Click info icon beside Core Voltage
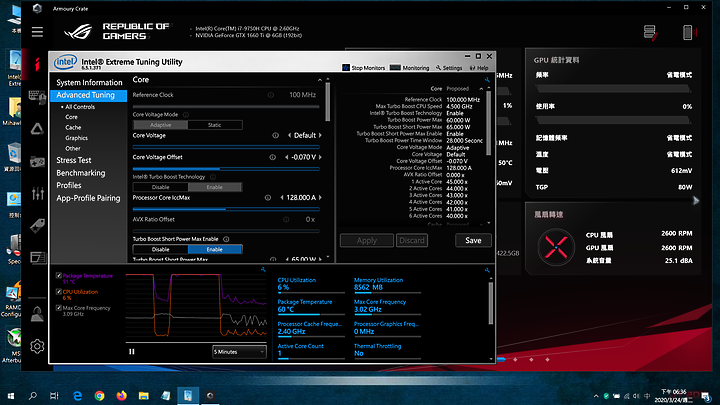Image resolution: width=720 pixels, height=405 pixels. [x=276, y=135]
